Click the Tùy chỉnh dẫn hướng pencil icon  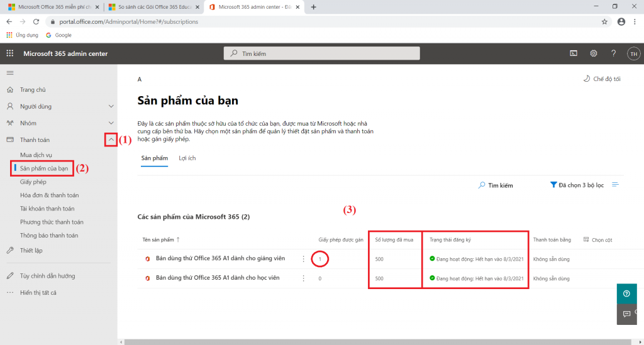click(x=10, y=276)
